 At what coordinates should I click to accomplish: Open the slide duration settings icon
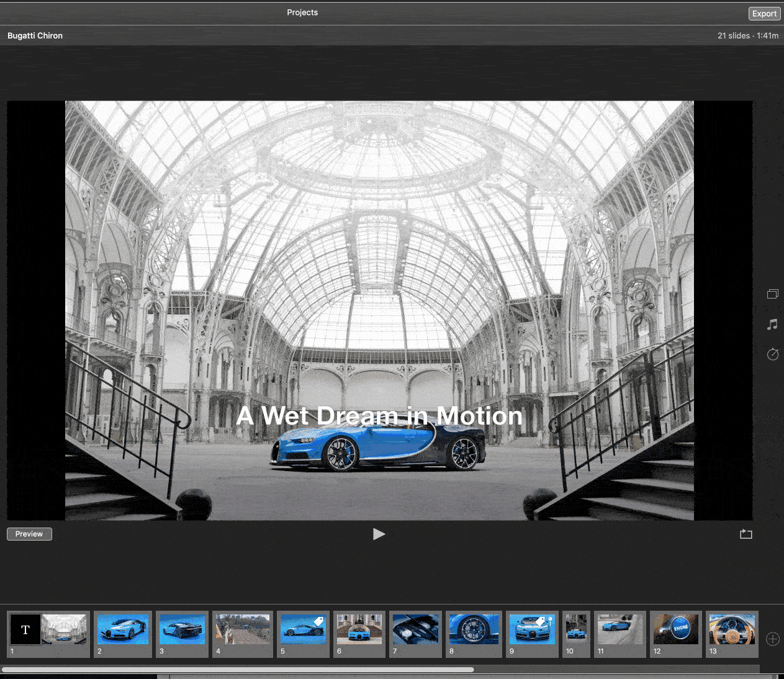tap(772, 354)
